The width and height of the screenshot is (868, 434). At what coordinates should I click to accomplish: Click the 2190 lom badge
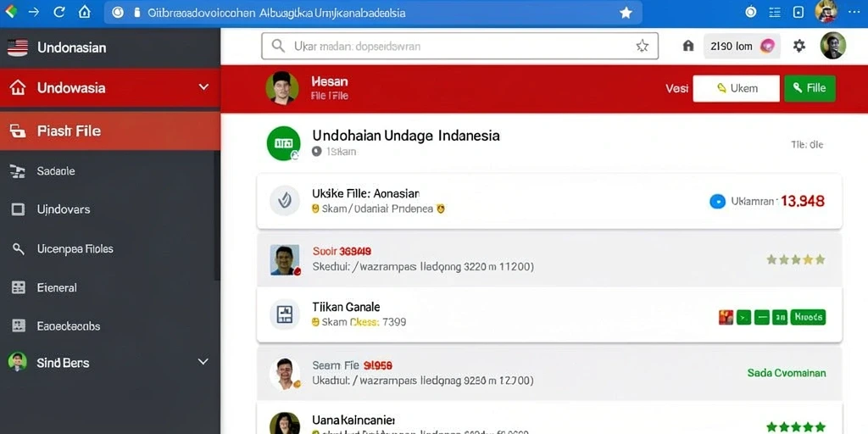[x=742, y=46]
